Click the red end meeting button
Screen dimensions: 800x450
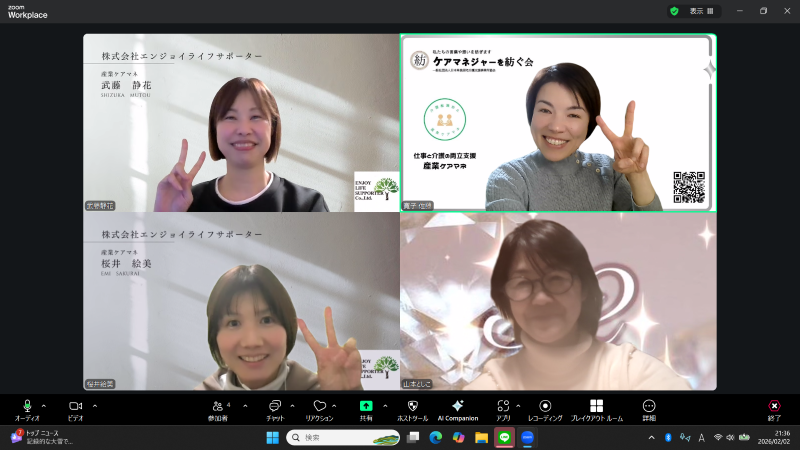tap(774, 406)
